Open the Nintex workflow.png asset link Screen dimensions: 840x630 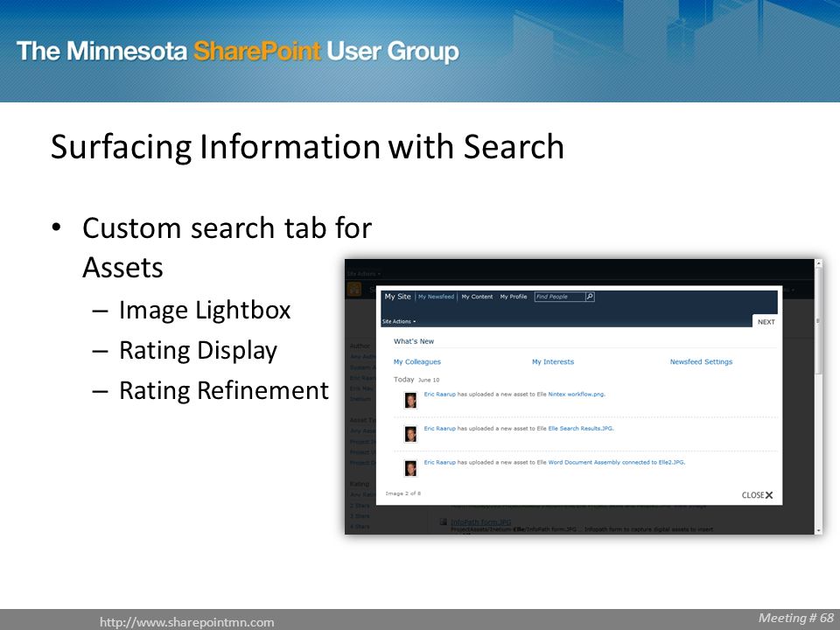577,394
